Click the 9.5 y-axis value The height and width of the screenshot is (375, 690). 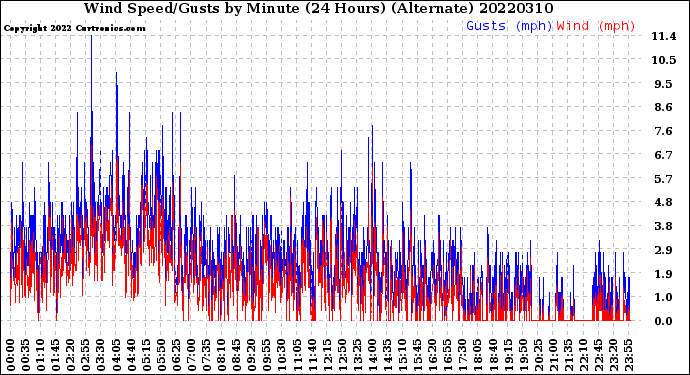tap(664, 84)
